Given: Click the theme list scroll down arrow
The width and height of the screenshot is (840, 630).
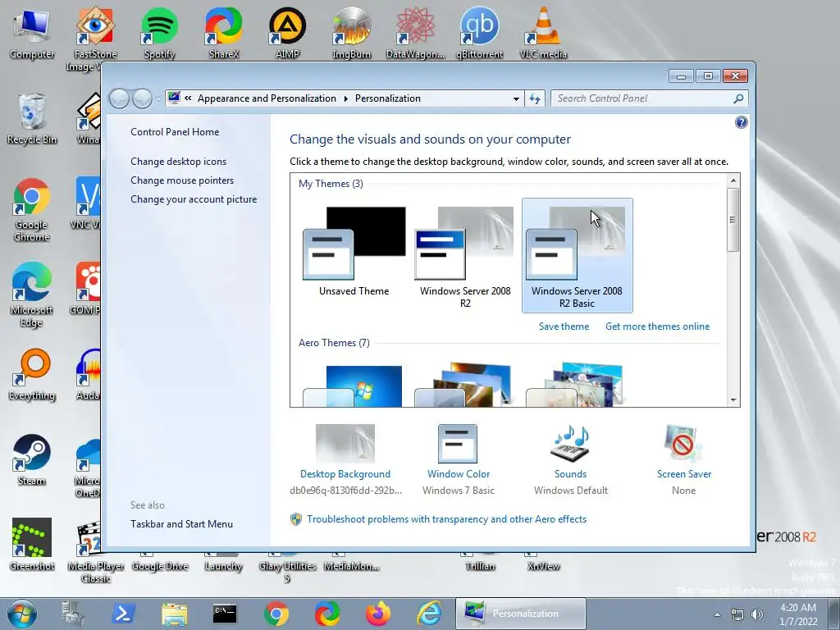Looking at the screenshot, I should [733, 400].
